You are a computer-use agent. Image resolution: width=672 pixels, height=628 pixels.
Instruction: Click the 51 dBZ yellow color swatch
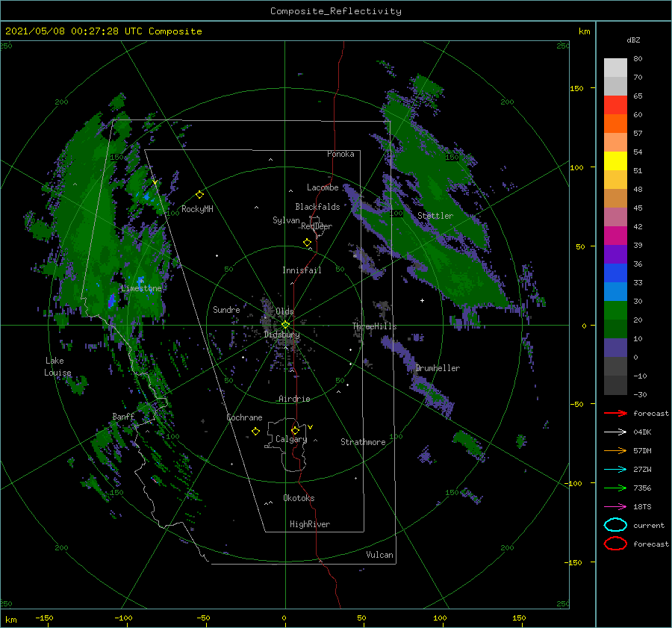pyautogui.click(x=615, y=161)
